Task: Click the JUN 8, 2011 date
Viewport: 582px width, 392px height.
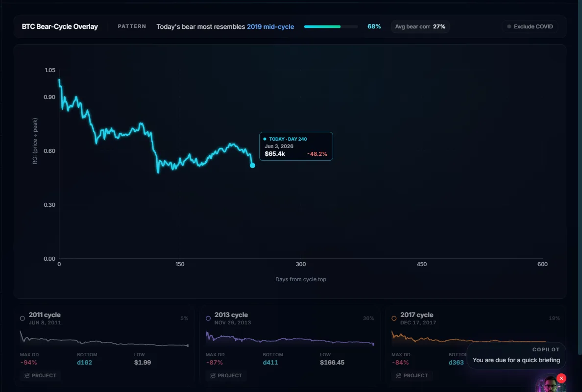Action: click(x=45, y=322)
